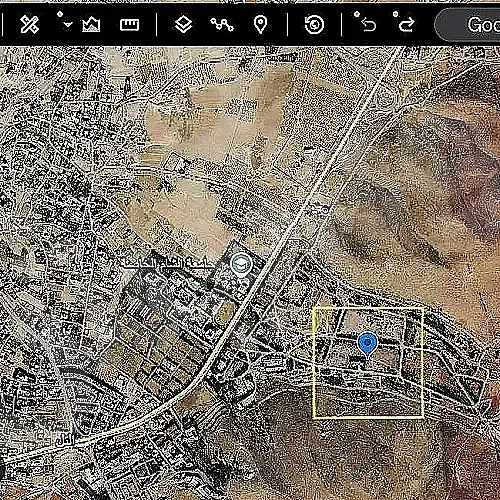The height and width of the screenshot is (500, 500).
Task: Click the undo arrow
Action: (369, 25)
